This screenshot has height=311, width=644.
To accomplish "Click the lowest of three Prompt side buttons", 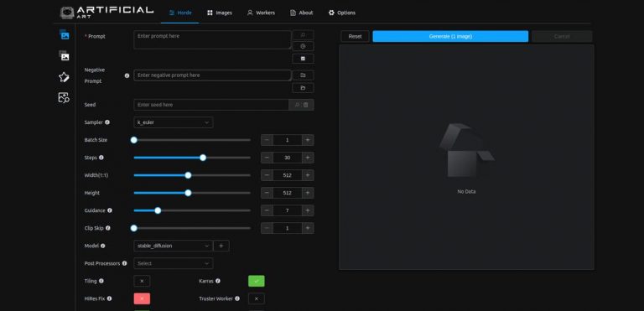I will 303,59.
